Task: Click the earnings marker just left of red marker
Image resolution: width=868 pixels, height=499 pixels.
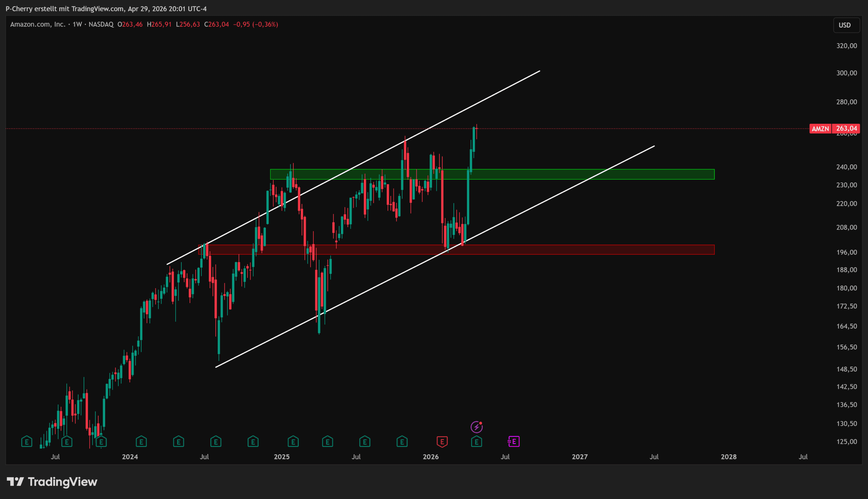Action: (x=402, y=441)
